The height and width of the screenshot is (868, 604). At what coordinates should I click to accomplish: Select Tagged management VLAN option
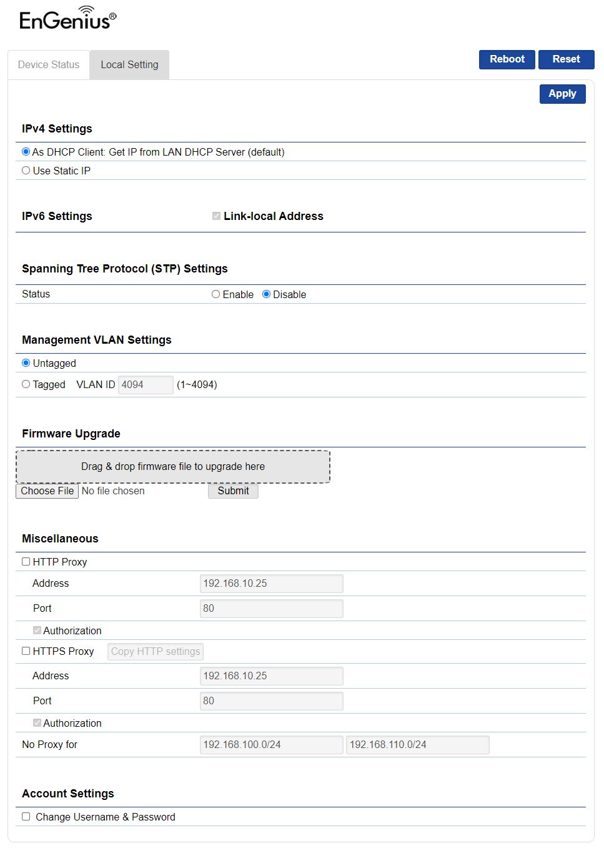point(26,384)
